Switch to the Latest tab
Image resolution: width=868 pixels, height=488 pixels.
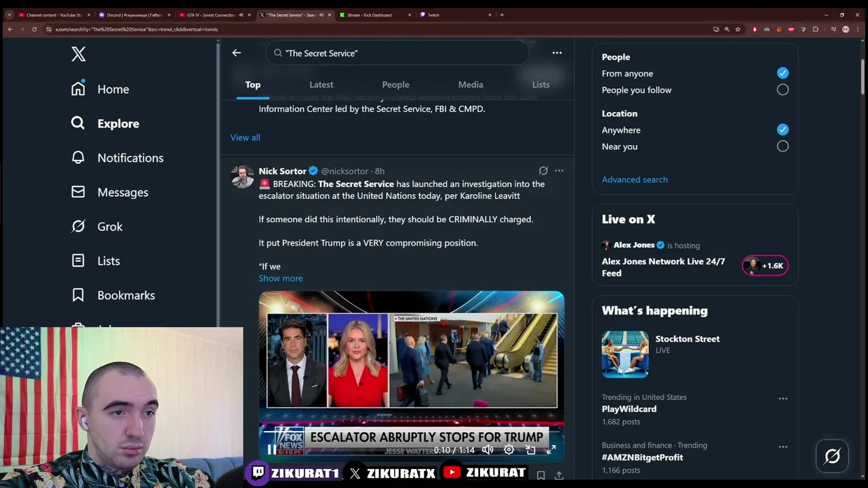coord(321,85)
